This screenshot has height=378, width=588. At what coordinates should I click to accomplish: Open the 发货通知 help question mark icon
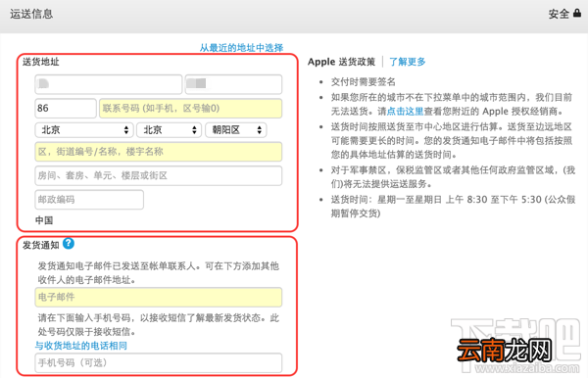tap(69, 244)
